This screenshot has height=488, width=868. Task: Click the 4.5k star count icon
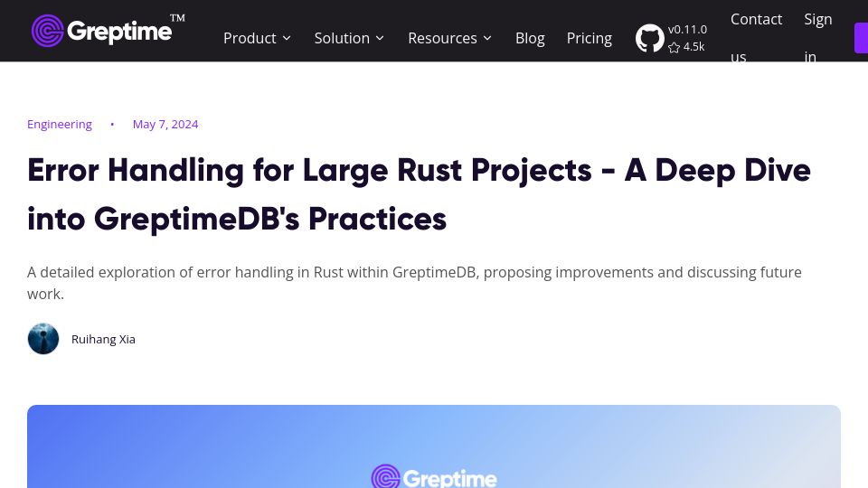pos(674,48)
